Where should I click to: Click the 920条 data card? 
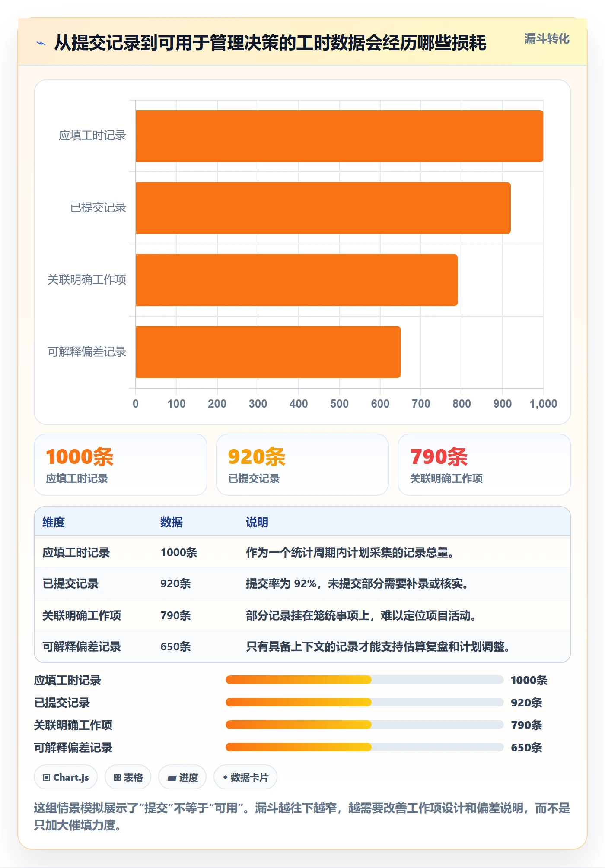pyautogui.click(x=302, y=465)
